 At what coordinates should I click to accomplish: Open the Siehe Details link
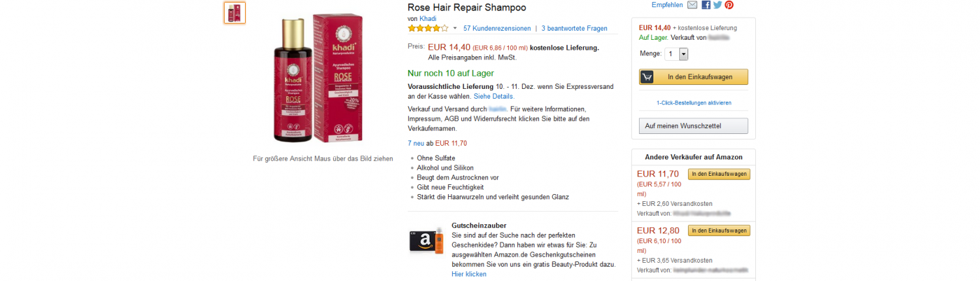point(493,96)
